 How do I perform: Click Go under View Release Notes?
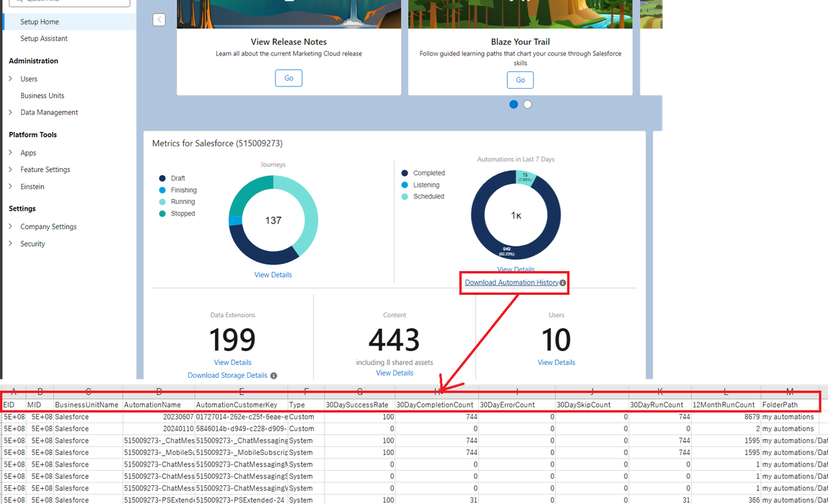click(x=289, y=78)
